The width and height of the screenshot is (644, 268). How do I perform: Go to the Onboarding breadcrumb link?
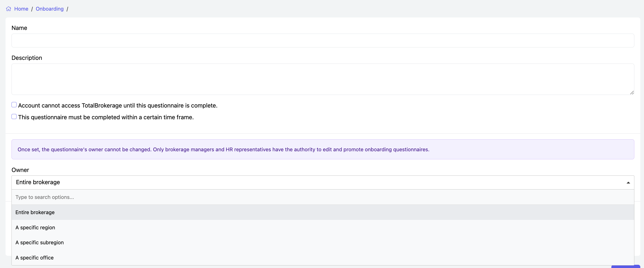[x=49, y=9]
